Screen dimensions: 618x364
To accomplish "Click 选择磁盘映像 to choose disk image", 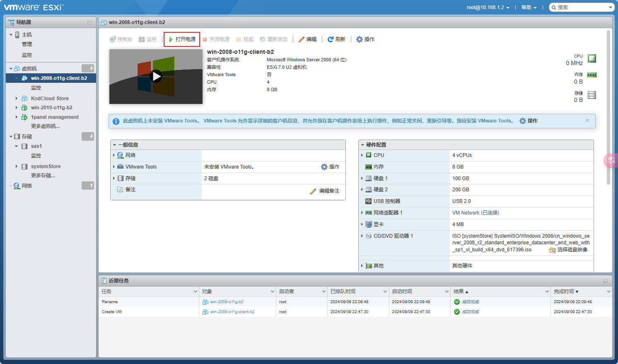I will (568, 250).
